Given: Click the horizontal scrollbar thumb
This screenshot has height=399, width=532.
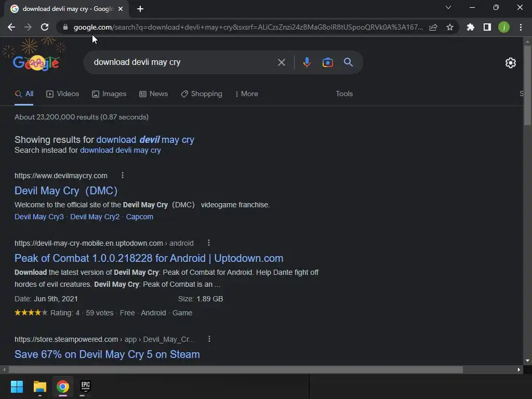Looking at the screenshot, I should pos(236,369).
